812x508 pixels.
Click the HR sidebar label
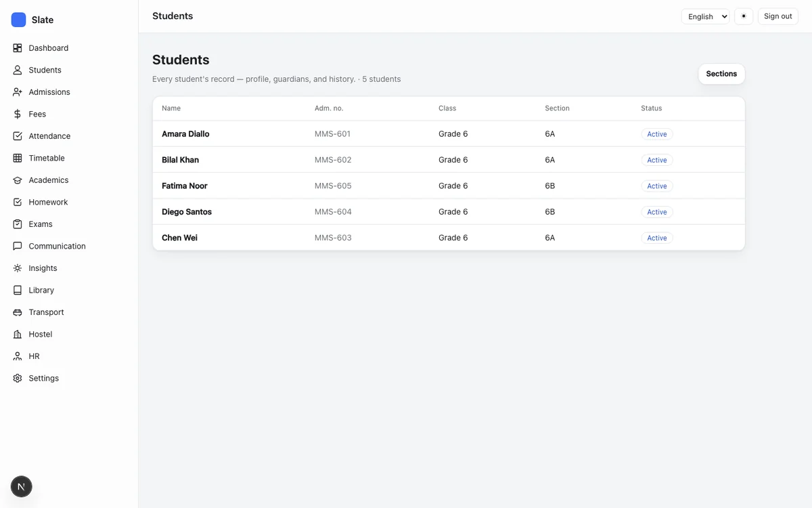[x=34, y=356]
